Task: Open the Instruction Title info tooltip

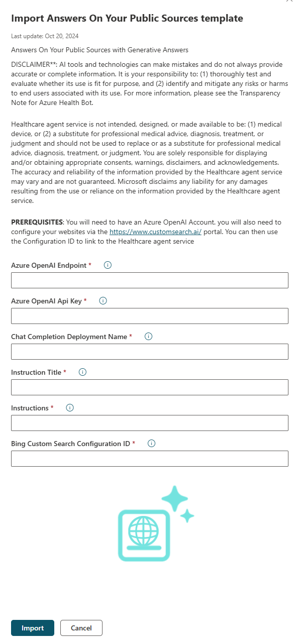Action: (82, 372)
